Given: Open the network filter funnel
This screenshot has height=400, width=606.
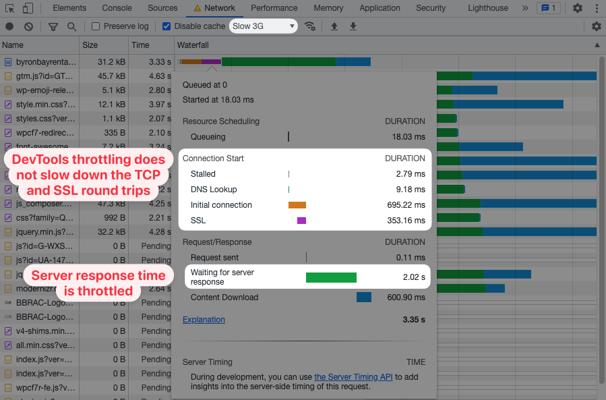Looking at the screenshot, I should pyautogui.click(x=52, y=26).
